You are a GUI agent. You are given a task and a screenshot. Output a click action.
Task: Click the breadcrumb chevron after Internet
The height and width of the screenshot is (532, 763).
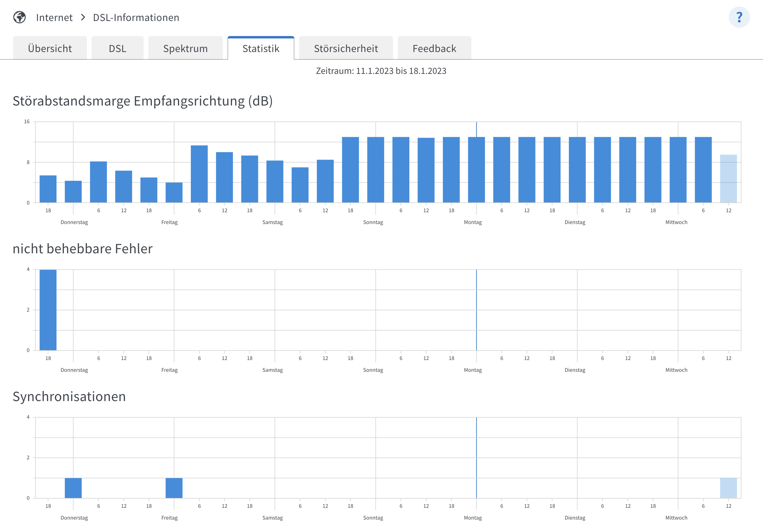click(83, 17)
